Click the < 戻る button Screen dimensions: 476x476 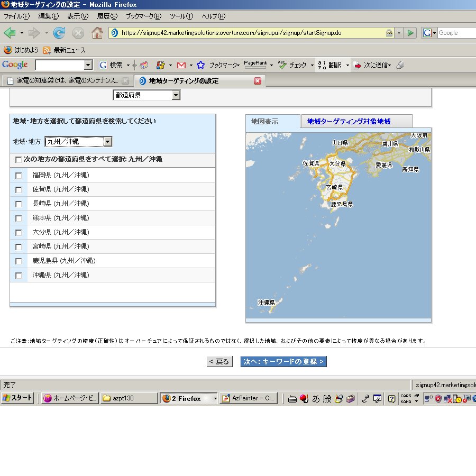point(219,362)
